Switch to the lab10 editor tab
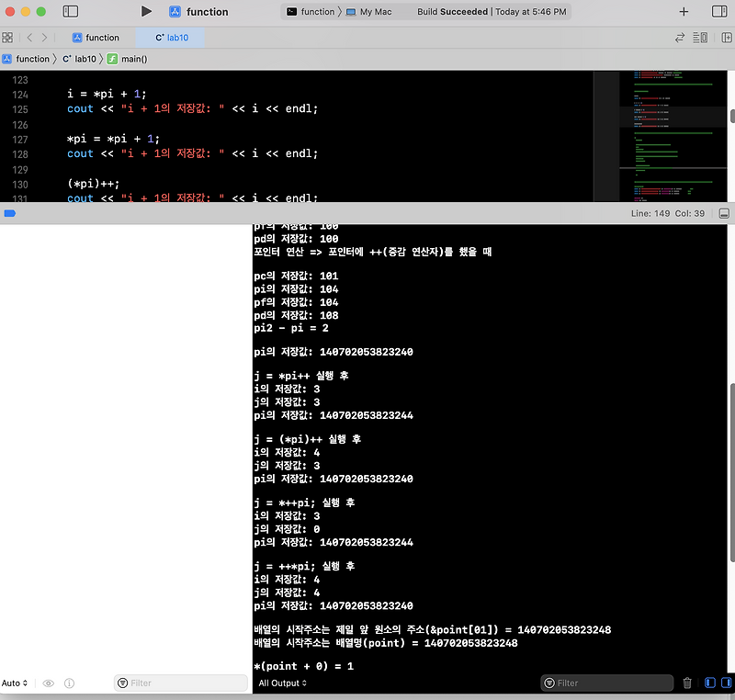Viewport: 735px width, 700px height. tap(173, 39)
